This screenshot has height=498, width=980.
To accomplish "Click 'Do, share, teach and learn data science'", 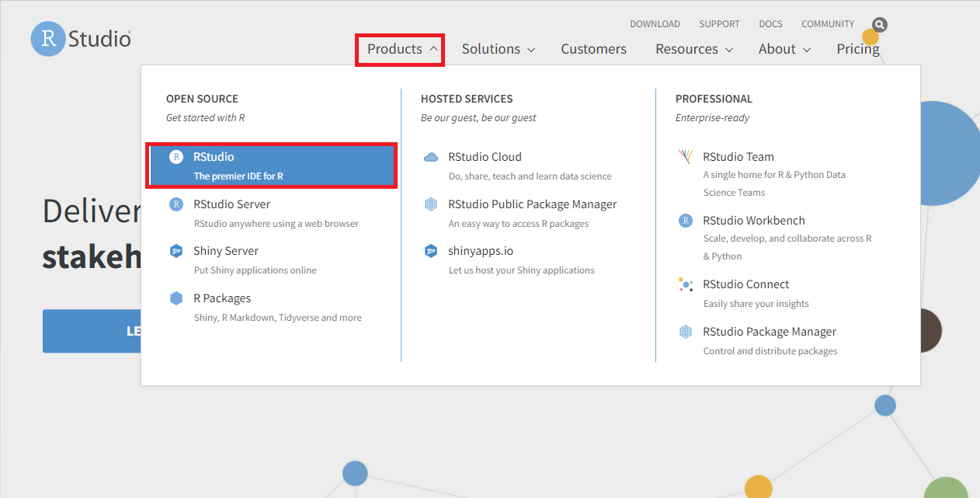I will coord(530,176).
